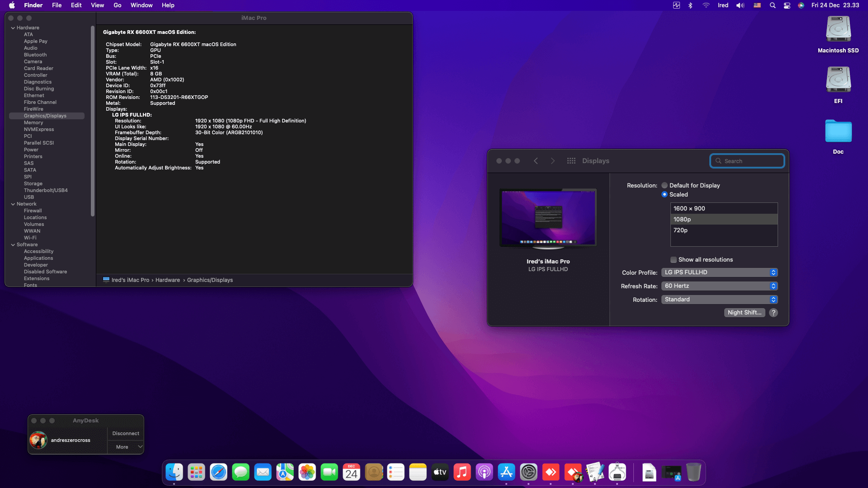Open App Store in the Dock
Image resolution: width=868 pixels, height=488 pixels.
tap(506, 473)
